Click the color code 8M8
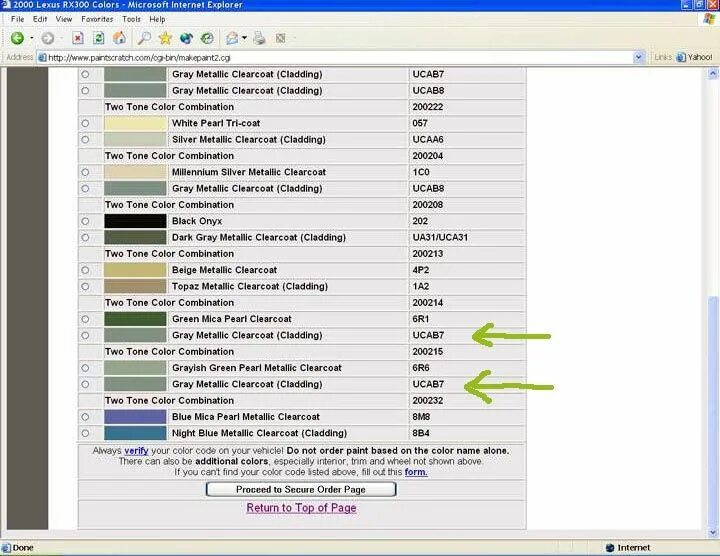The height and width of the screenshot is (556, 720). (421, 417)
